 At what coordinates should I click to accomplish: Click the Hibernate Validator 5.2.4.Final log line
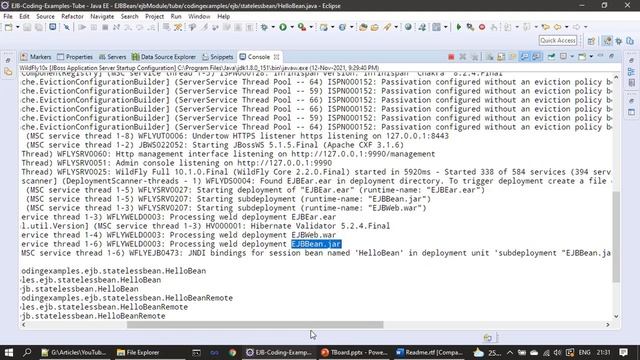206,226
